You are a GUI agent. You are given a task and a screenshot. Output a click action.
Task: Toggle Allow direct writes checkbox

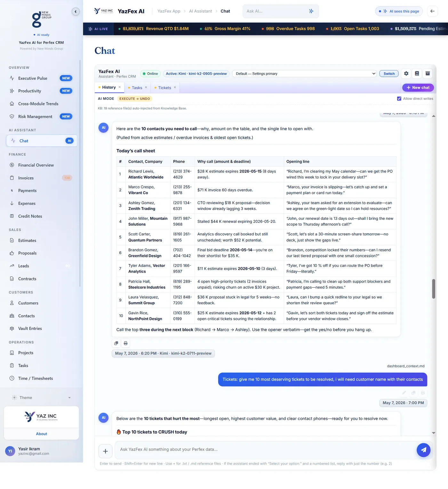399,99
